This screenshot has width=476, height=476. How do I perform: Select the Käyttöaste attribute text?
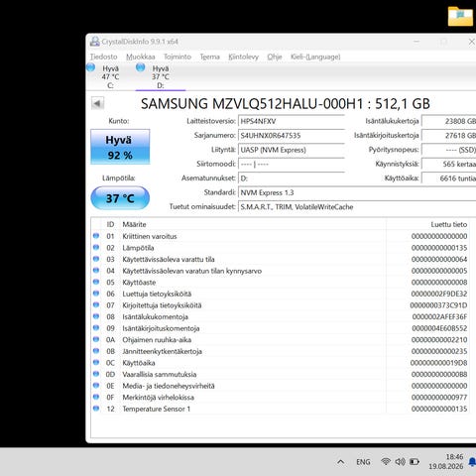(x=139, y=283)
